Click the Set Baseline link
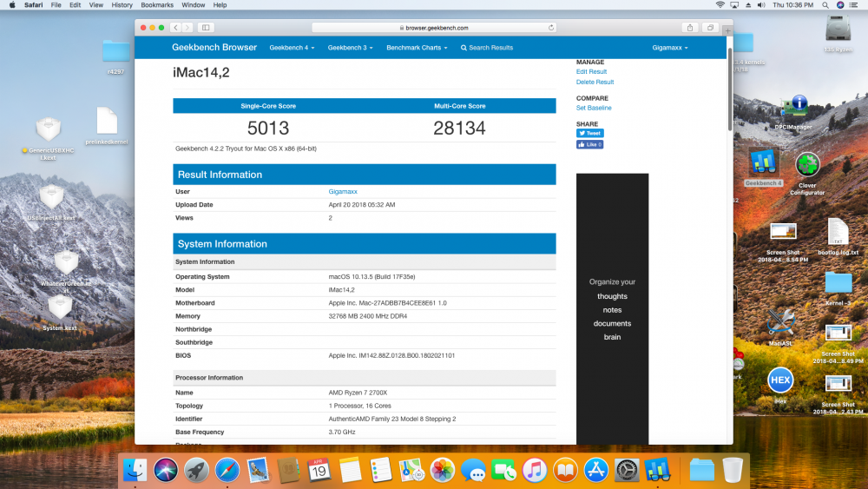The height and width of the screenshot is (489, 868). click(594, 108)
